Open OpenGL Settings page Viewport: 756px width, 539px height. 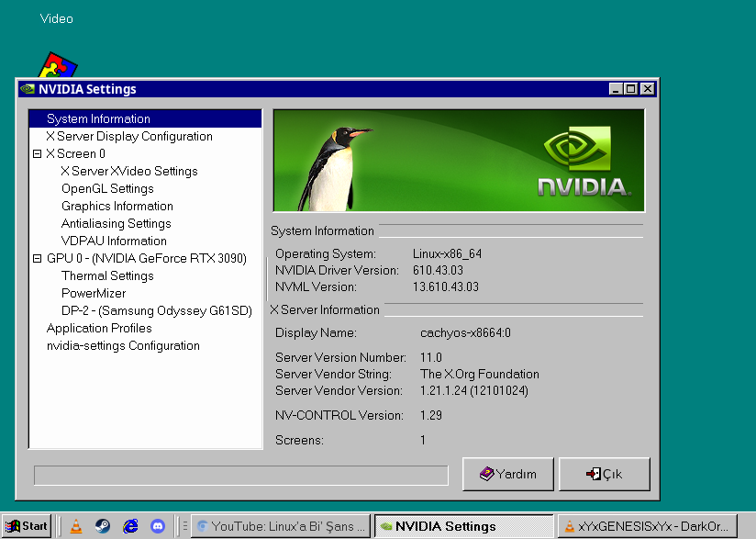[107, 188]
